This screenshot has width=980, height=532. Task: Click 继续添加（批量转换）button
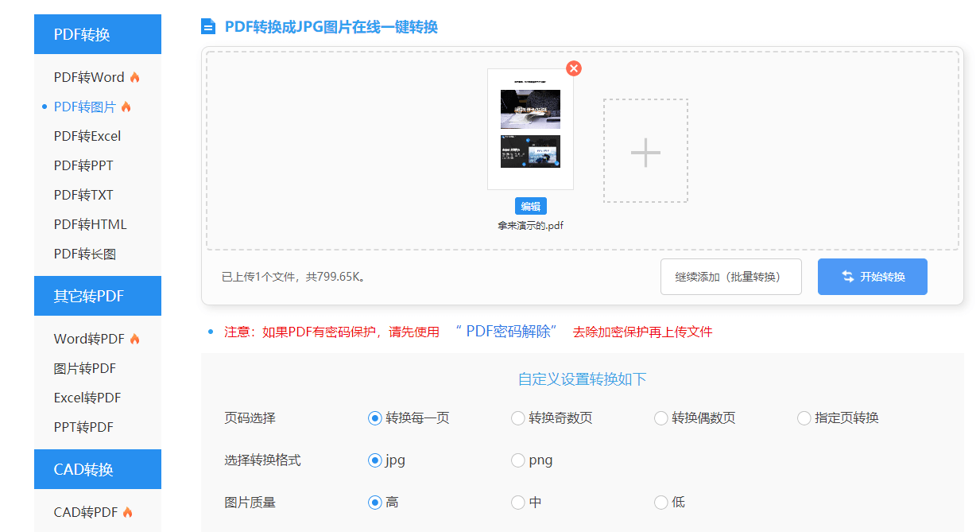(730, 277)
